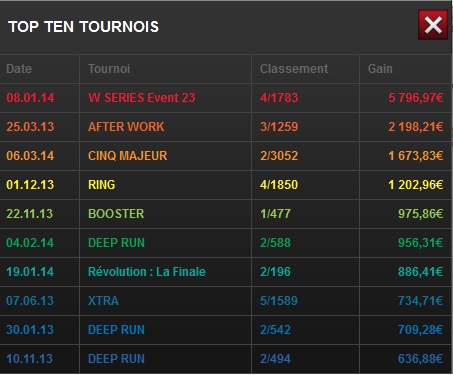The height and width of the screenshot is (375, 453).
Task: Select the BOOSTER tournament
Action: tap(116, 214)
